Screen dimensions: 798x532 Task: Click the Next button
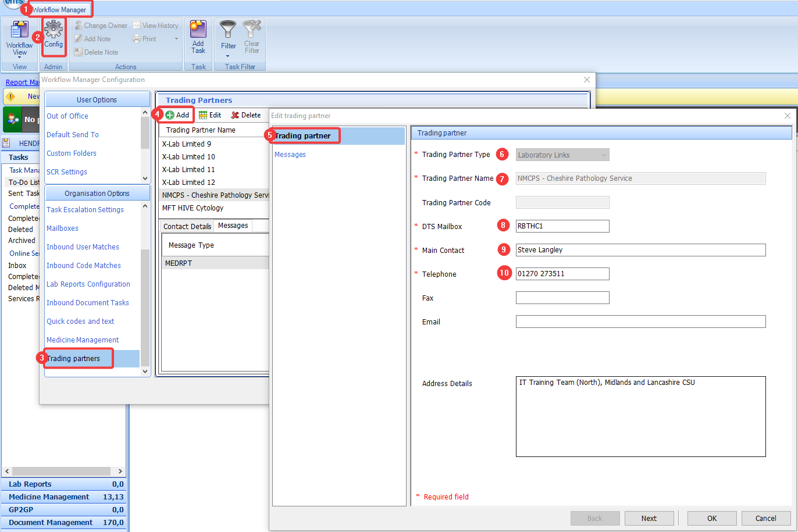(x=649, y=519)
